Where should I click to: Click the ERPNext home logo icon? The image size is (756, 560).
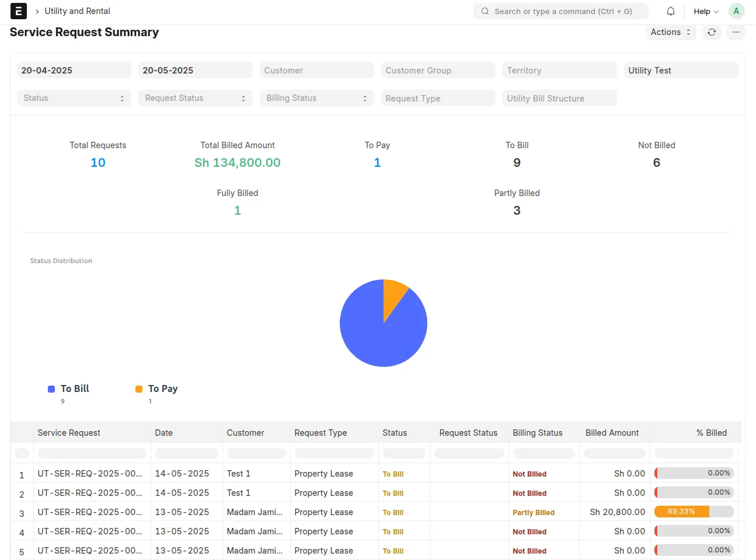click(x=19, y=11)
